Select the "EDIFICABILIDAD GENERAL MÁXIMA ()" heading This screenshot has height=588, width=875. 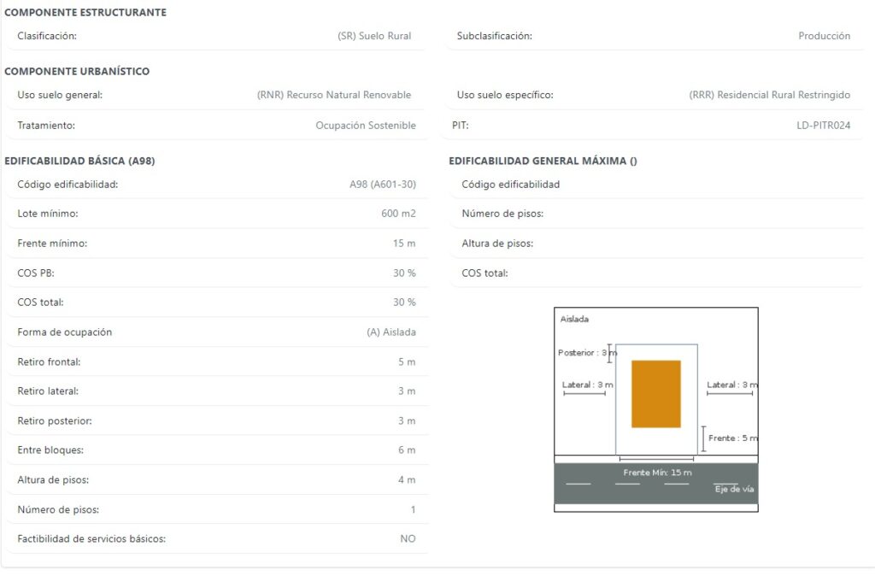543,161
